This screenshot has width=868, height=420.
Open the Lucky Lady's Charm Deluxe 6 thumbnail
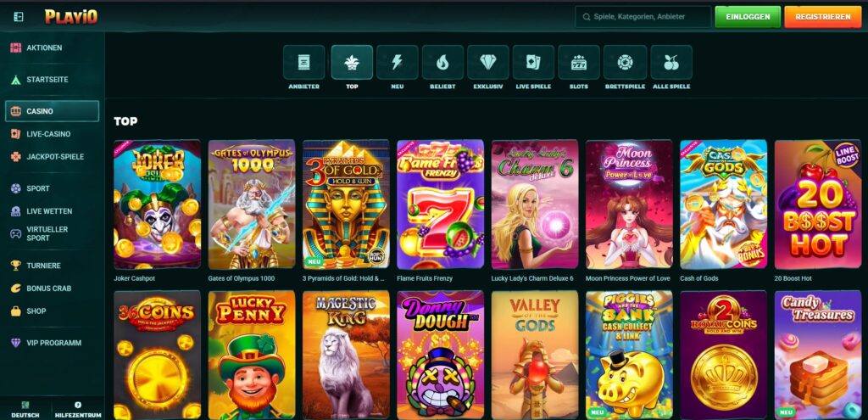(535, 204)
